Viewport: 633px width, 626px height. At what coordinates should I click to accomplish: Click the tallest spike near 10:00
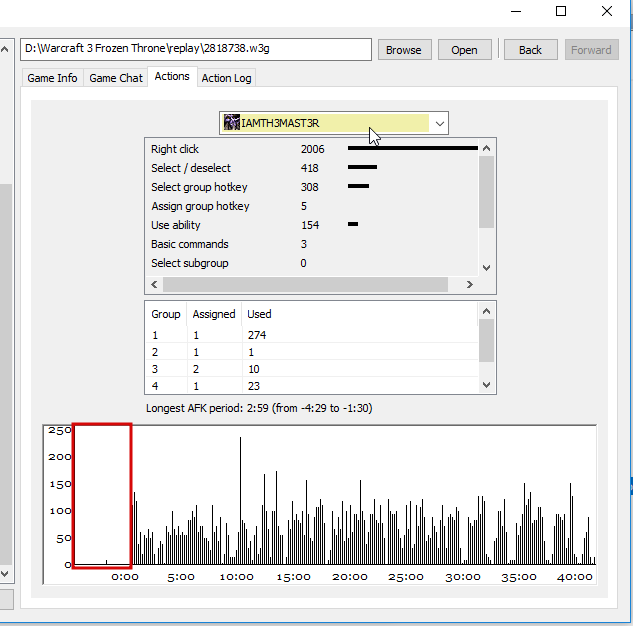[241, 500]
